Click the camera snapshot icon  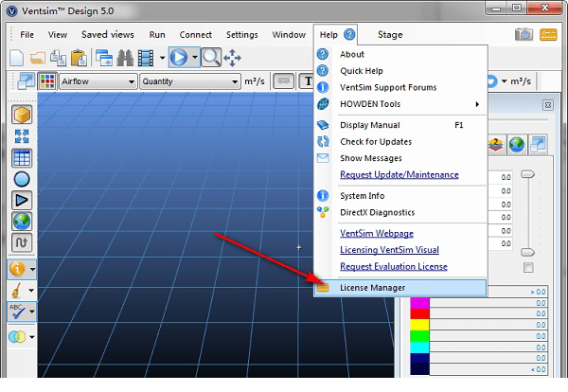[524, 35]
